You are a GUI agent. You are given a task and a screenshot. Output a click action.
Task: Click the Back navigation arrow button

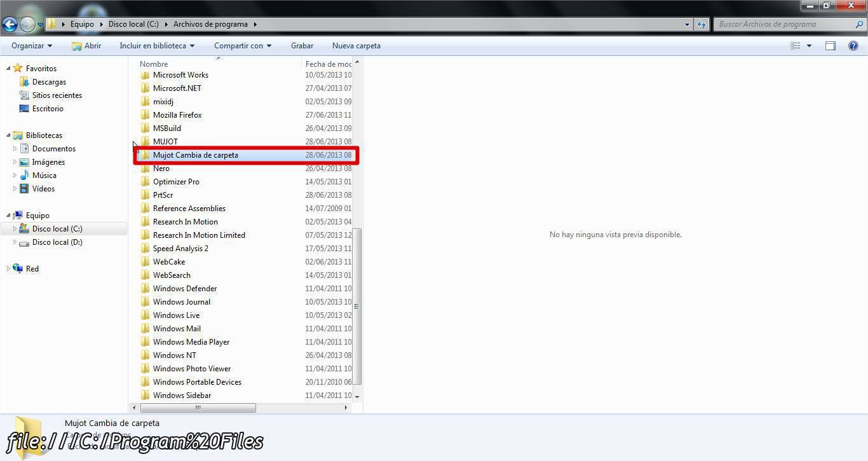pyautogui.click(x=10, y=24)
